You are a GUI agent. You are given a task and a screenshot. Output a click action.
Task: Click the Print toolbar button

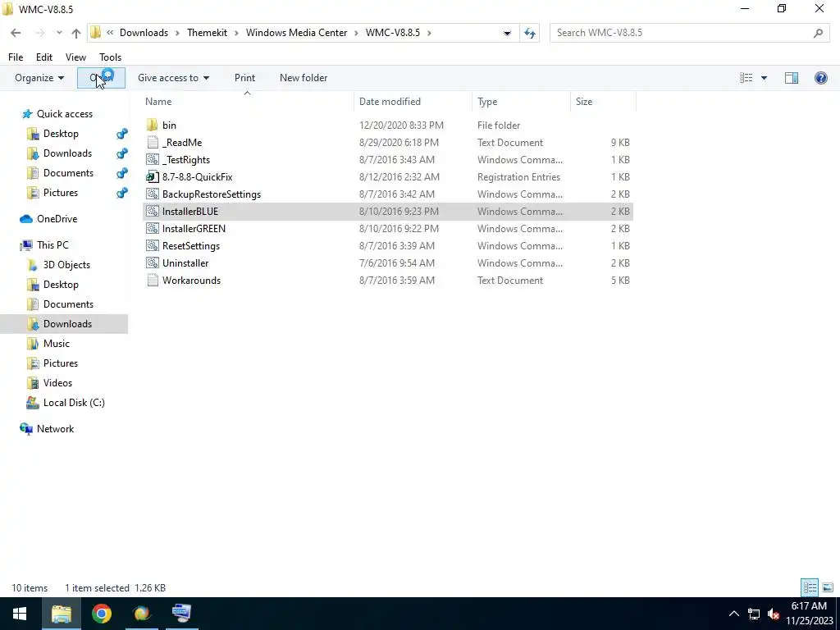(244, 78)
